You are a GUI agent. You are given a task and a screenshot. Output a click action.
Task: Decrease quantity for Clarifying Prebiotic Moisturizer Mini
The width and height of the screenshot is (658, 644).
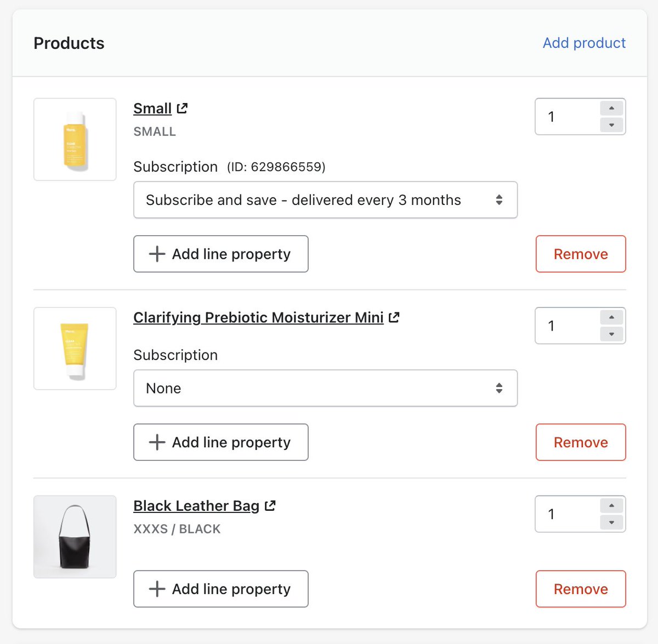click(x=611, y=334)
